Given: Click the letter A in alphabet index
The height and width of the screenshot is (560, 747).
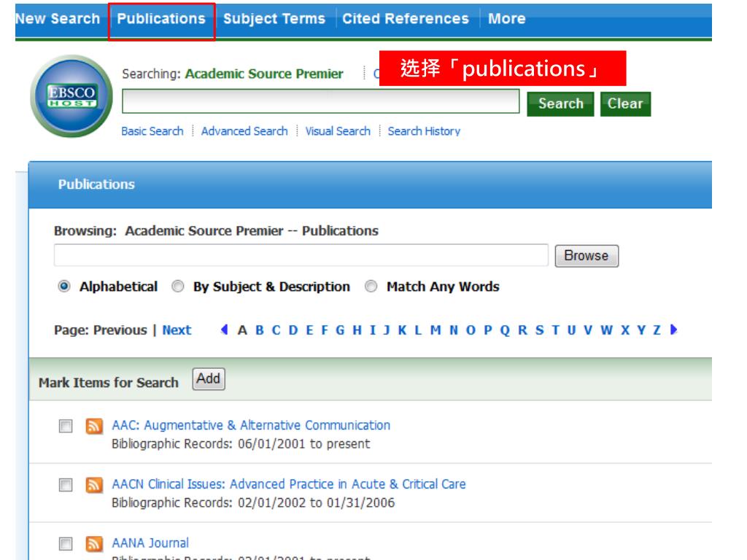Looking at the screenshot, I should pyautogui.click(x=242, y=330).
